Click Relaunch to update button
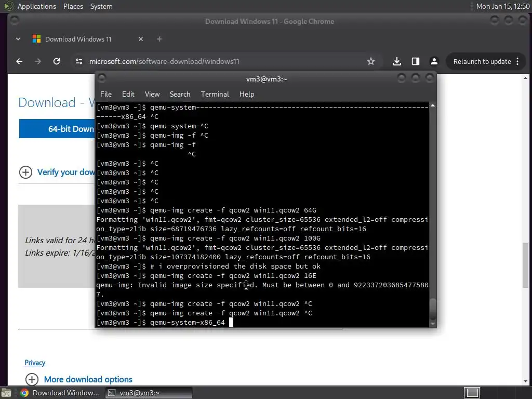532x399 pixels. click(482, 61)
